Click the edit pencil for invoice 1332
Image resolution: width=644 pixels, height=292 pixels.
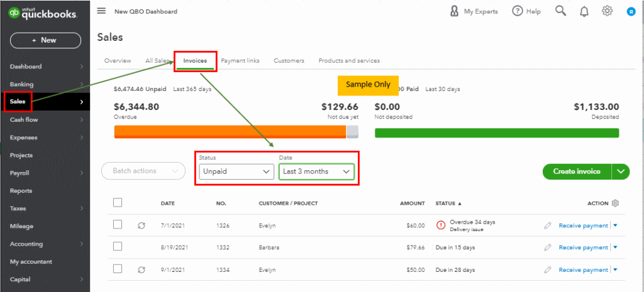click(x=548, y=247)
